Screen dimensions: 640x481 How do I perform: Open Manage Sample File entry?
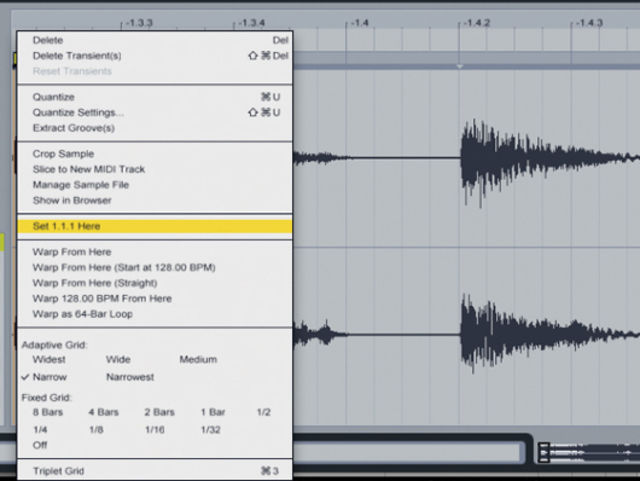click(x=155, y=185)
